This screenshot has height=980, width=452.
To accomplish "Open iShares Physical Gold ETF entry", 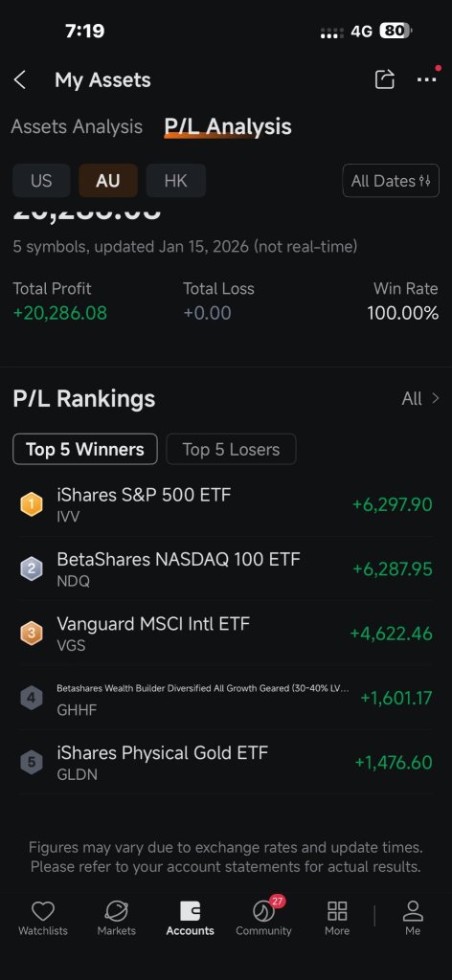I will [226, 763].
